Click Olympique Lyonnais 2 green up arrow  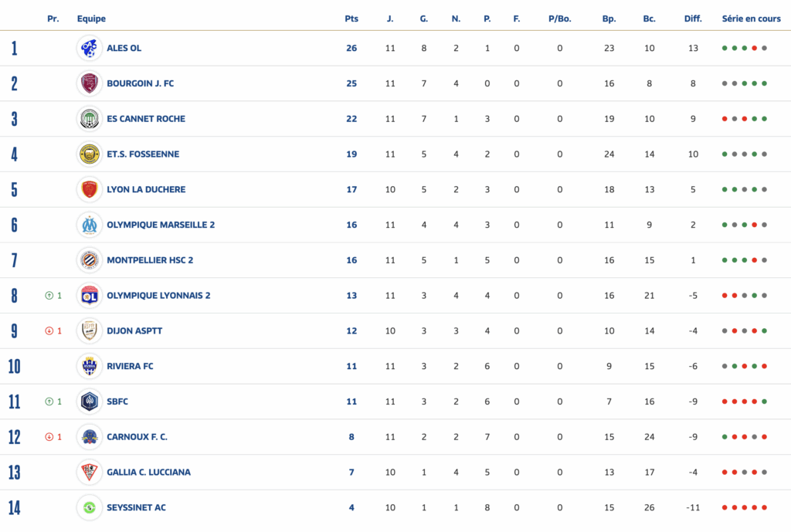tap(49, 296)
